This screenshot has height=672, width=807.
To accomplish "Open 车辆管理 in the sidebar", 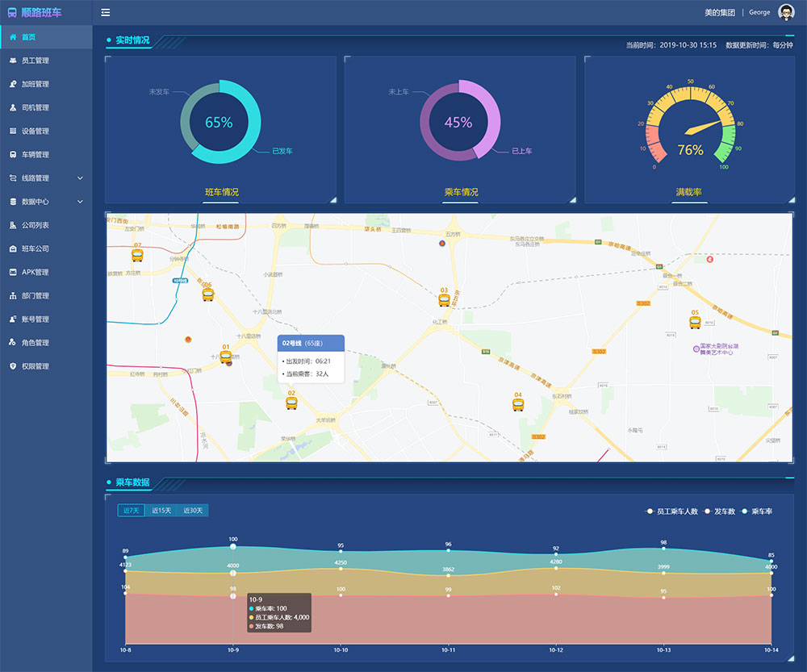I will tap(35, 155).
